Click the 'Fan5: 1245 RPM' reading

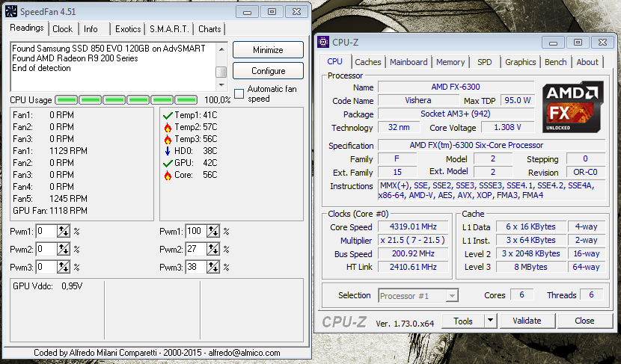tap(50, 199)
